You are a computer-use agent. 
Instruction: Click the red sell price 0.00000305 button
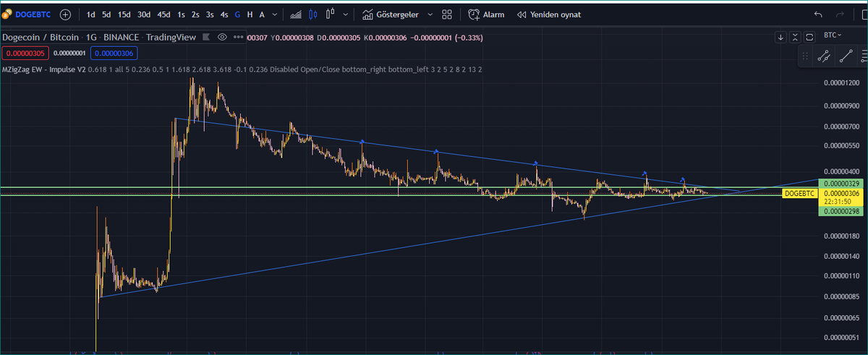click(25, 52)
